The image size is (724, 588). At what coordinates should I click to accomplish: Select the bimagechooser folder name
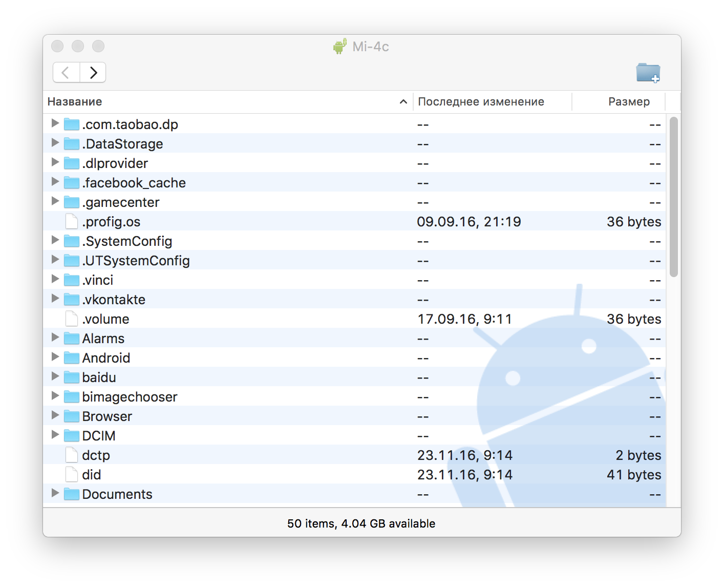[130, 397]
